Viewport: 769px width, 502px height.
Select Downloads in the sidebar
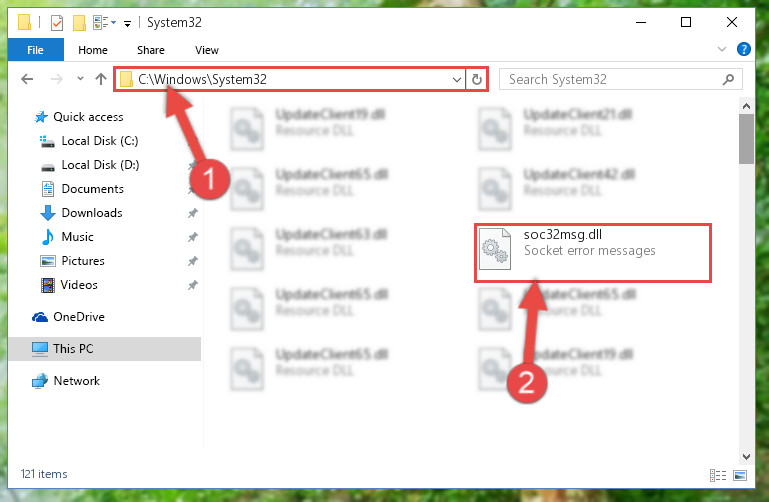point(92,213)
